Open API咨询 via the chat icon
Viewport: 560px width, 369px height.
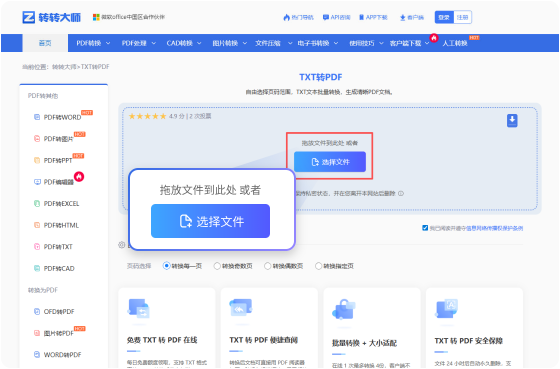(325, 17)
